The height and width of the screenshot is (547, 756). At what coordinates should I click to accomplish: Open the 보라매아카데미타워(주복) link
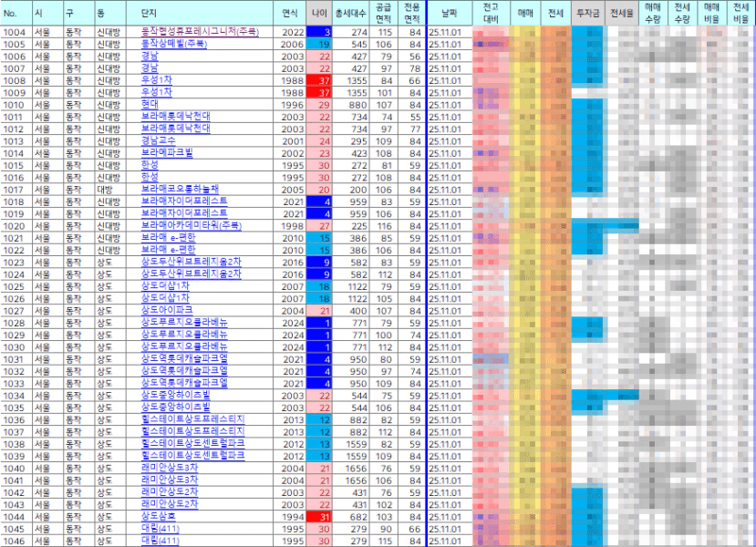point(191,225)
